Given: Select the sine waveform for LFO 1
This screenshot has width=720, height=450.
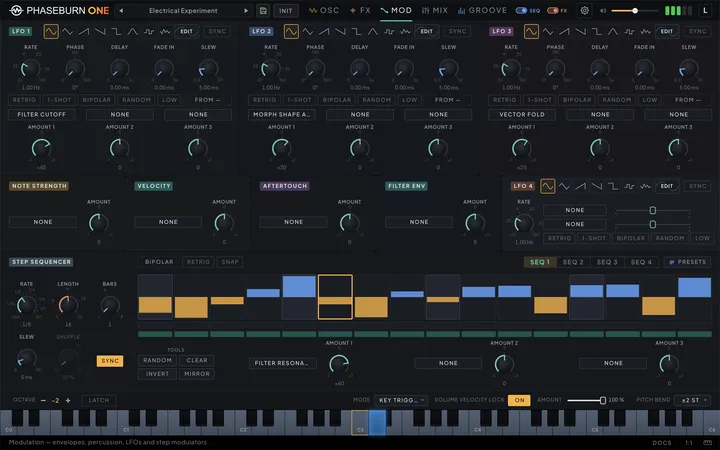Looking at the screenshot, I should pos(51,32).
